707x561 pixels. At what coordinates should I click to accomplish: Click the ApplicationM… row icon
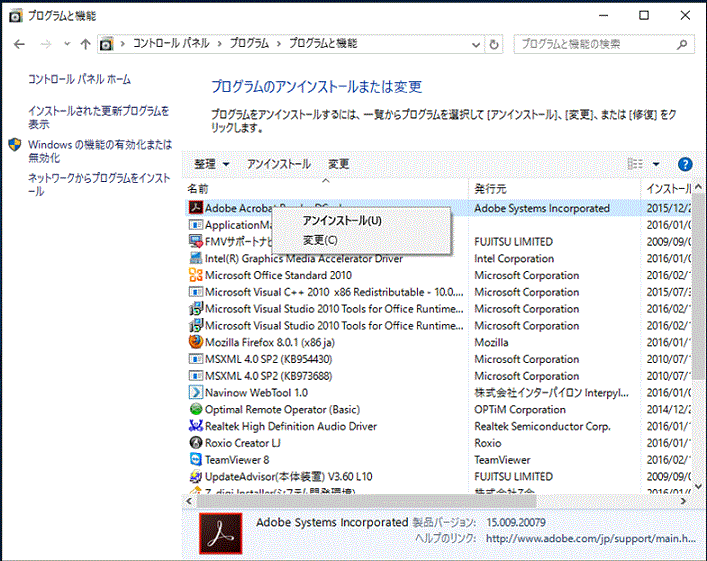click(196, 225)
